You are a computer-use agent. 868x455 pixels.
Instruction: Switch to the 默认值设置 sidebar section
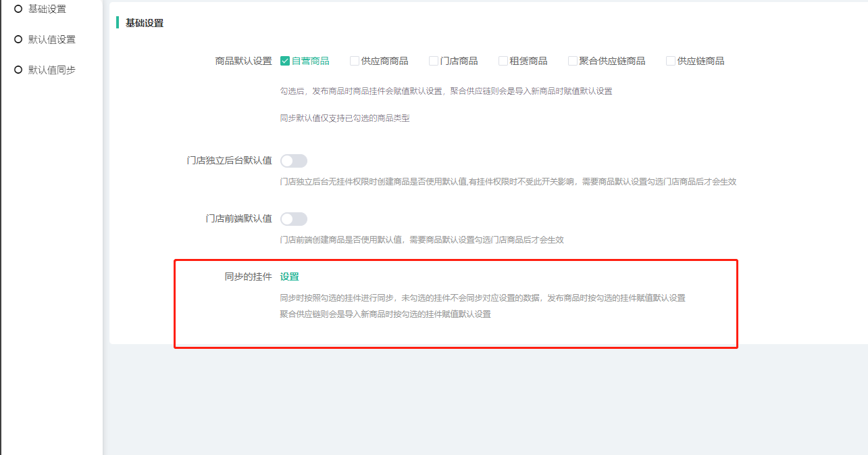pyautogui.click(x=51, y=39)
